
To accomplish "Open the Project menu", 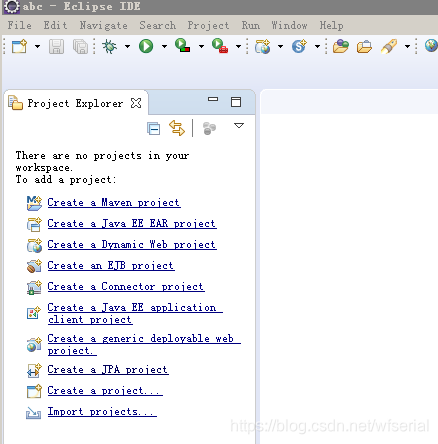I will [x=208, y=25].
